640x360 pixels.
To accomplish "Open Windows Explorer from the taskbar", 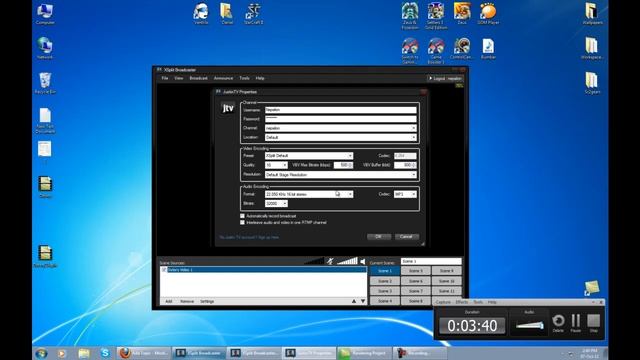I will coord(84,353).
